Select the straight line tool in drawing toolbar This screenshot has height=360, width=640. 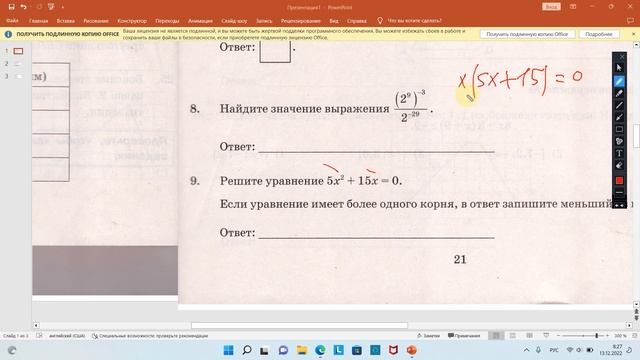619,105
